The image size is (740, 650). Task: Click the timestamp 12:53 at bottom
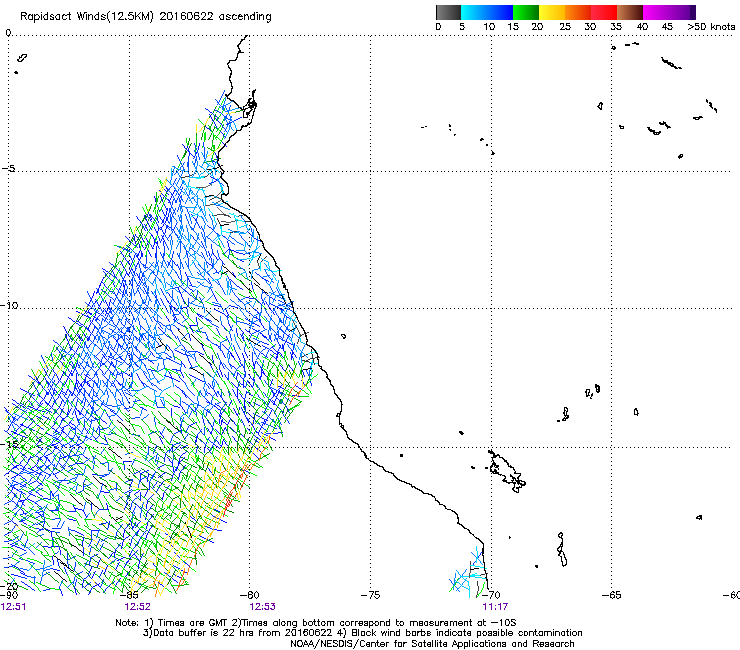(262, 607)
